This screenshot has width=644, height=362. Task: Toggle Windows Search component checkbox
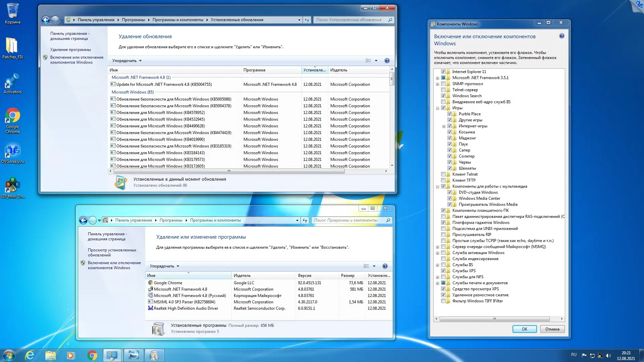[443, 96]
